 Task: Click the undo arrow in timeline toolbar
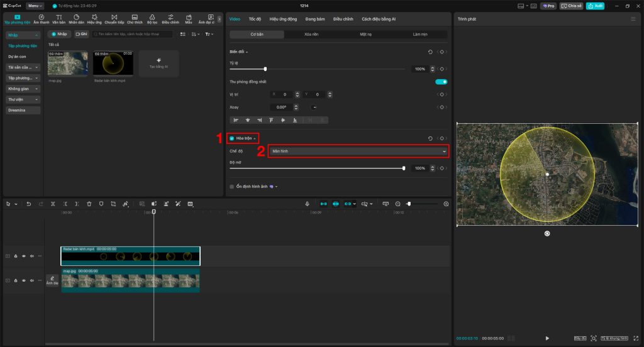pyautogui.click(x=28, y=204)
